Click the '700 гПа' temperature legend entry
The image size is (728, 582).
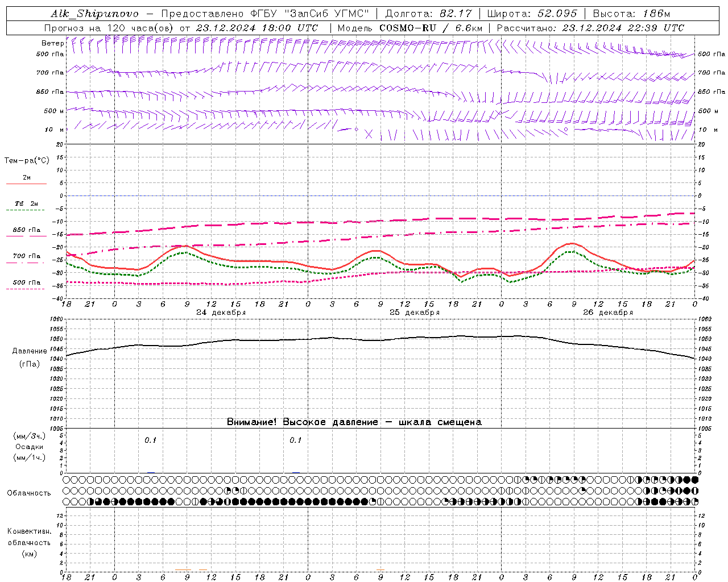pos(27,256)
